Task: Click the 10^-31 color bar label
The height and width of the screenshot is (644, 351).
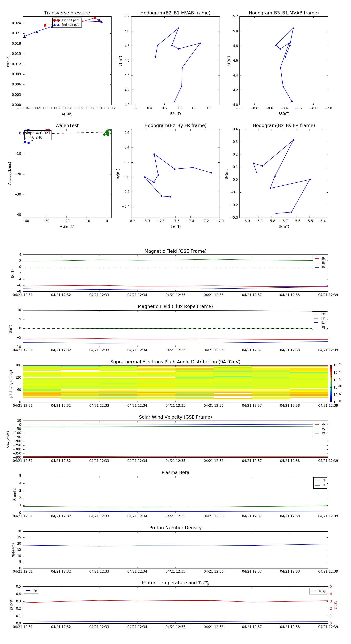Action: [x=337, y=402]
